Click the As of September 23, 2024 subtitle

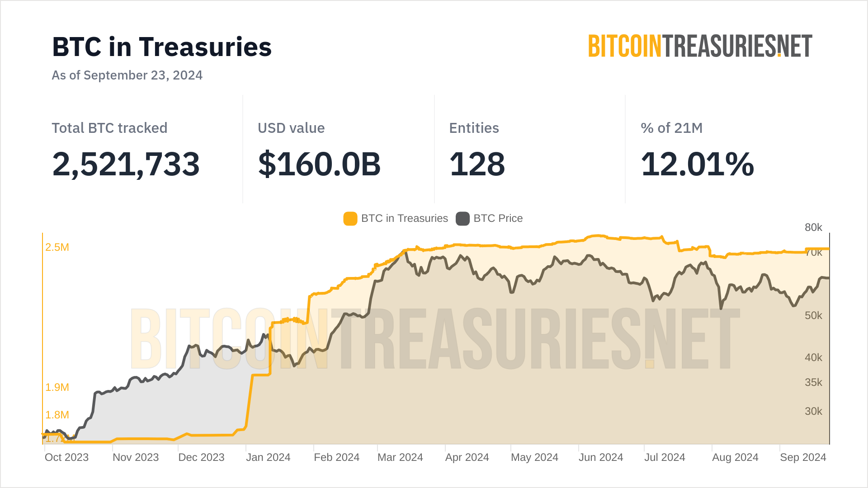(x=127, y=75)
